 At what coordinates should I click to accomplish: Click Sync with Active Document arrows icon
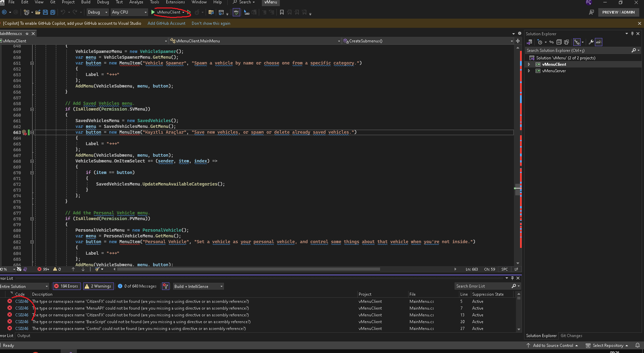pyautogui.click(x=552, y=42)
